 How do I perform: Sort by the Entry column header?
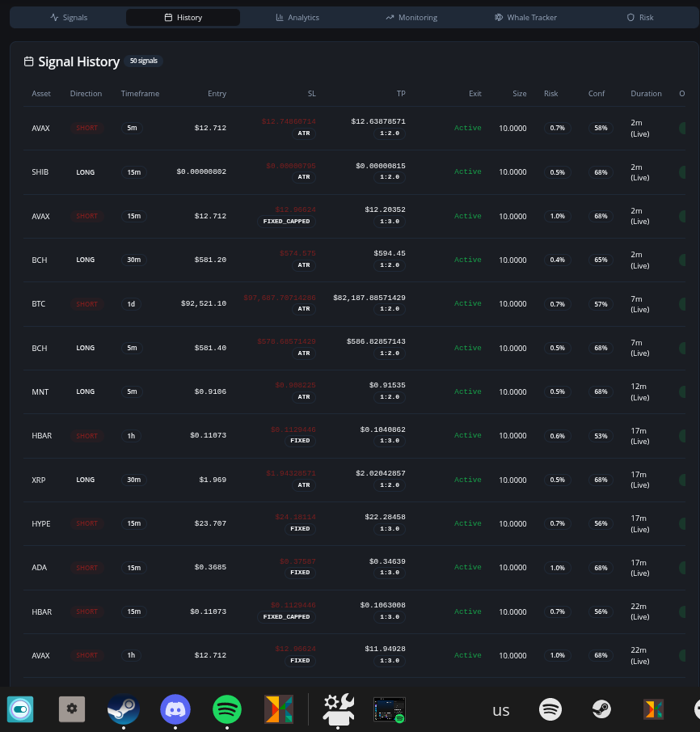pos(217,93)
